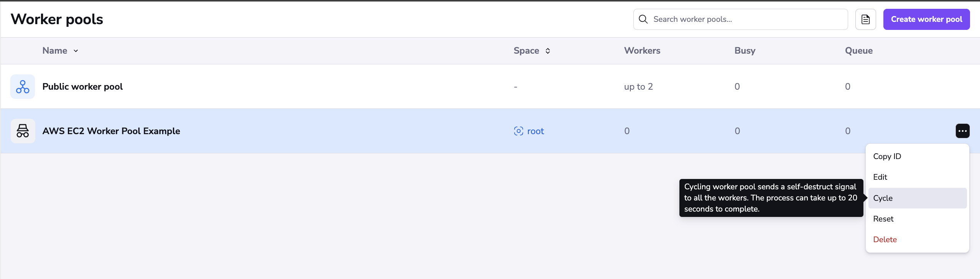This screenshot has width=980, height=279.
Task: Open the root space link
Action: [x=535, y=131]
